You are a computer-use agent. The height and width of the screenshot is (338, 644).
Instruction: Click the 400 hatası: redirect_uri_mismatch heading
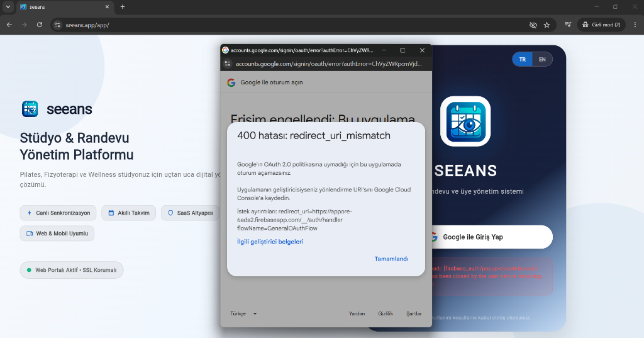click(314, 136)
